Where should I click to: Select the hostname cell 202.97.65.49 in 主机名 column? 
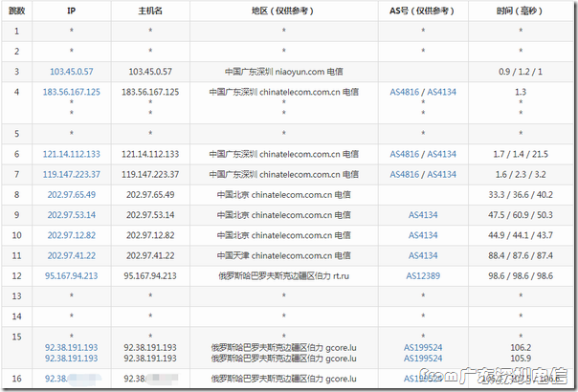pos(150,194)
